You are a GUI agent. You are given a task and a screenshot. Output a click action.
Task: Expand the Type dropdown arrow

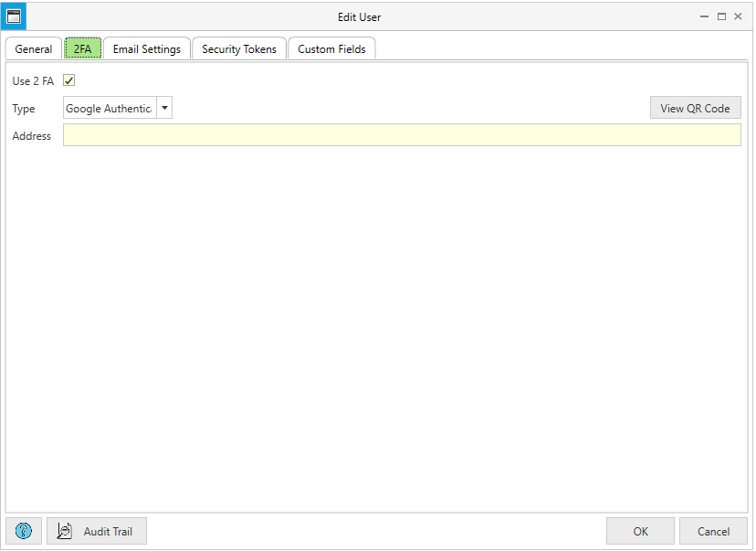click(164, 108)
